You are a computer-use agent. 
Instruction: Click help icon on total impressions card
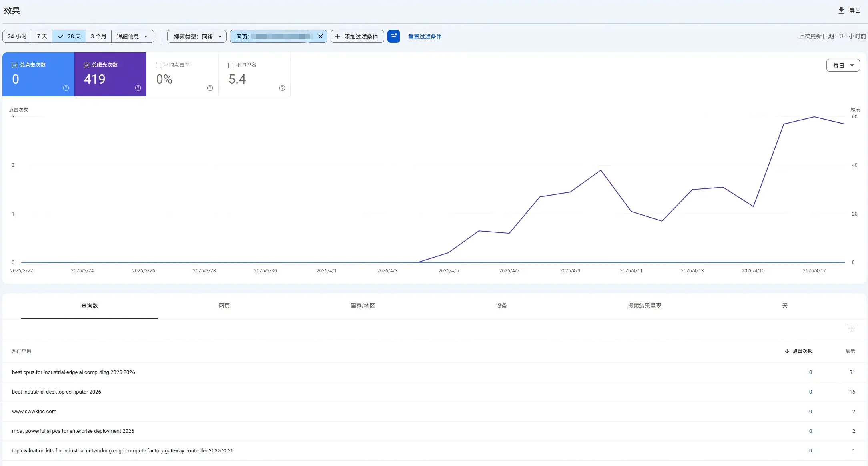pos(138,88)
